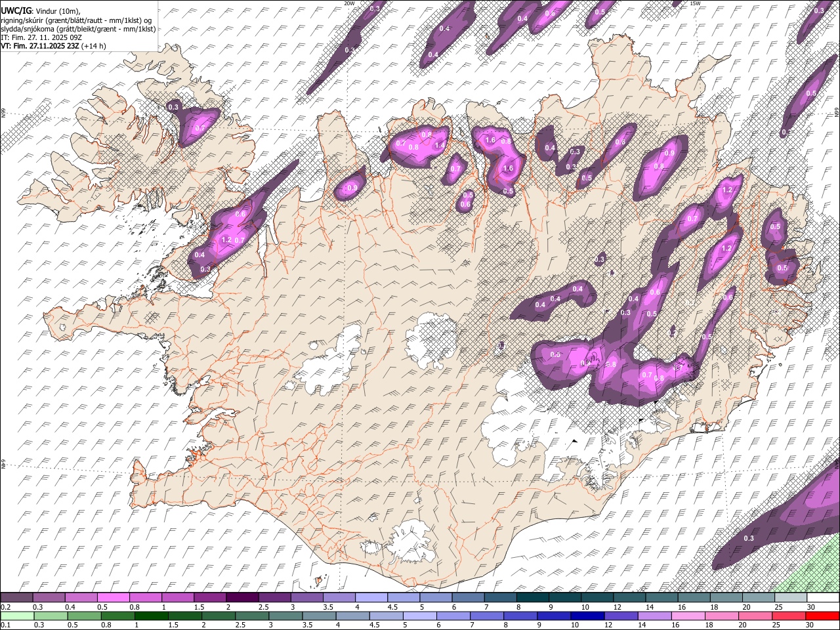Click the "VT: Fim. 27.11.2025 23Z" valid time
Viewport: 840px width, 630px height.
click(x=40, y=46)
